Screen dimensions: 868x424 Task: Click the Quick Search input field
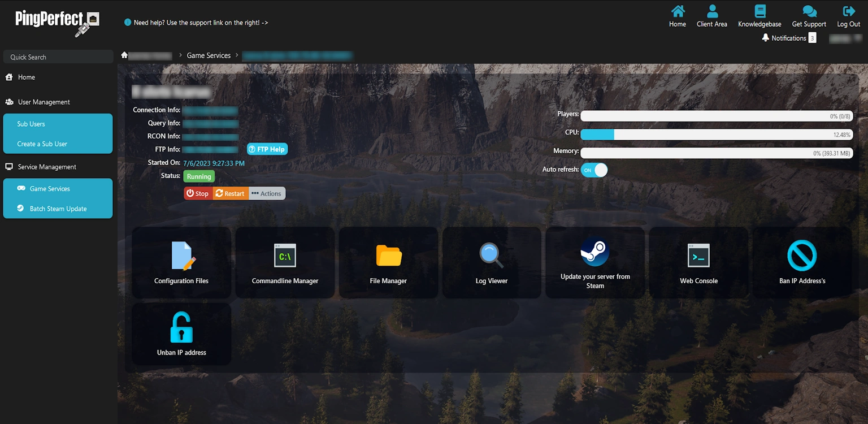[x=58, y=57]
